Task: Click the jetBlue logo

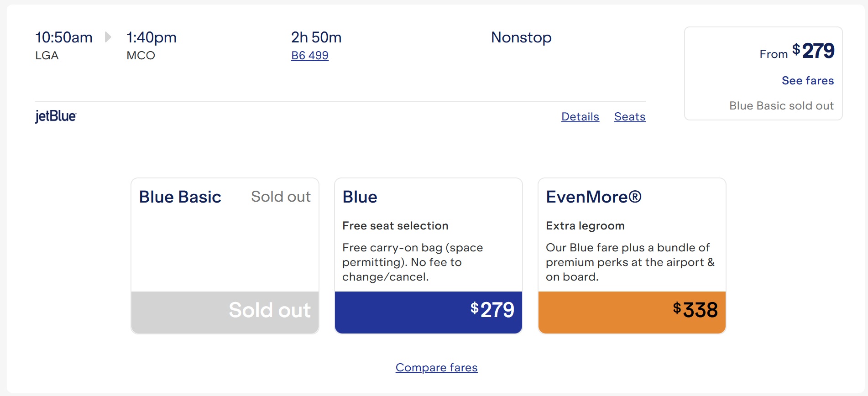Action: 56,116
